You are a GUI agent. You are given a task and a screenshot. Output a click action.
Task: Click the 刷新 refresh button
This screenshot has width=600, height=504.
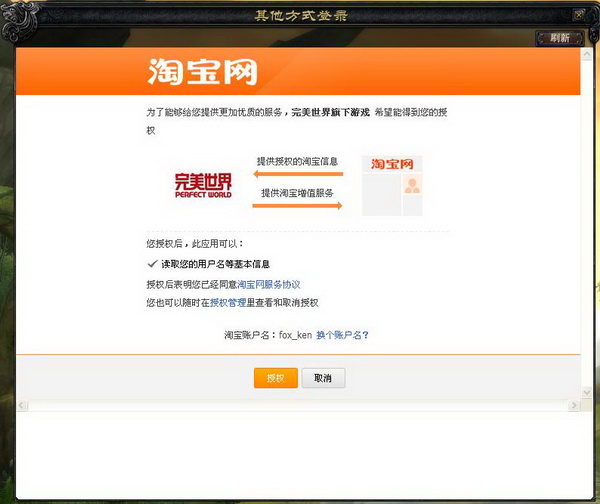coord(559,38)
